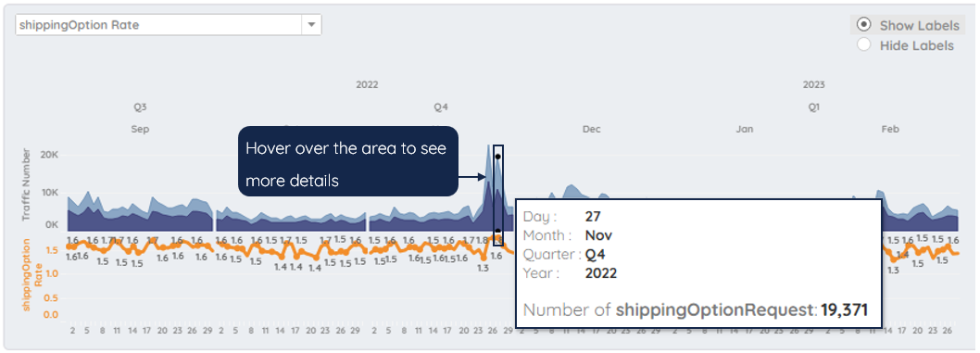Click the Hide Labels text label
The height and width of the screenshot is (353, 980).
(x=917, y=45)
